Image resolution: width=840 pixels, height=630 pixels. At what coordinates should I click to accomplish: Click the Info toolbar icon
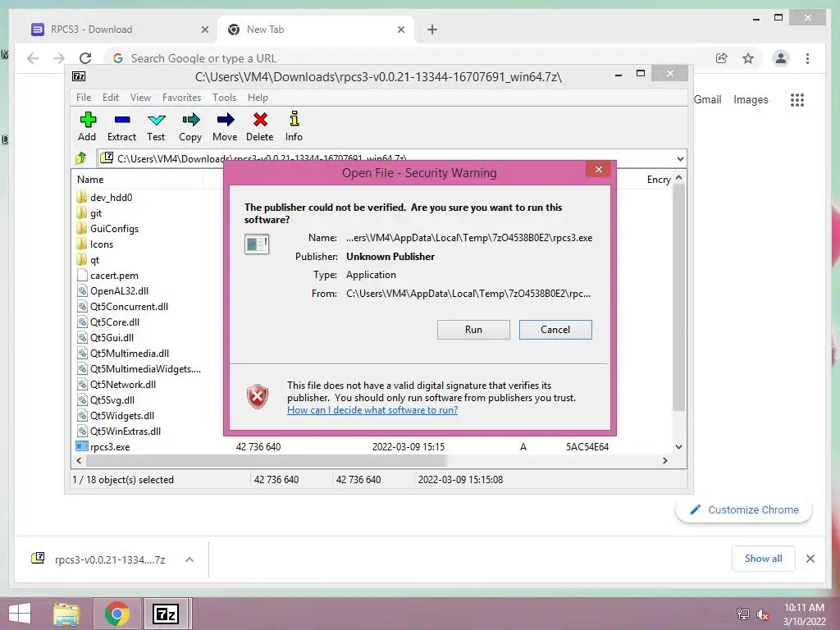point(294,126)
